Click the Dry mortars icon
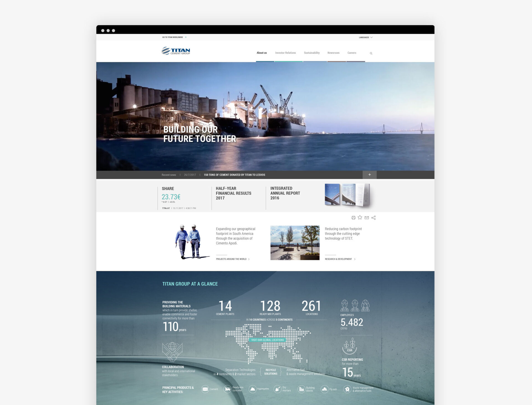 point(277,389)
